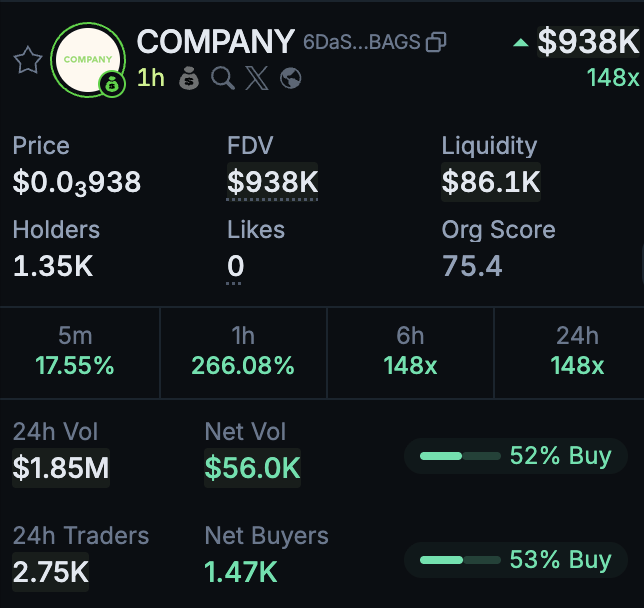This screenshot has width=644, height=608.
Task: Click the green up-arrow next to $938K
Action: click(x=520, y=42)
